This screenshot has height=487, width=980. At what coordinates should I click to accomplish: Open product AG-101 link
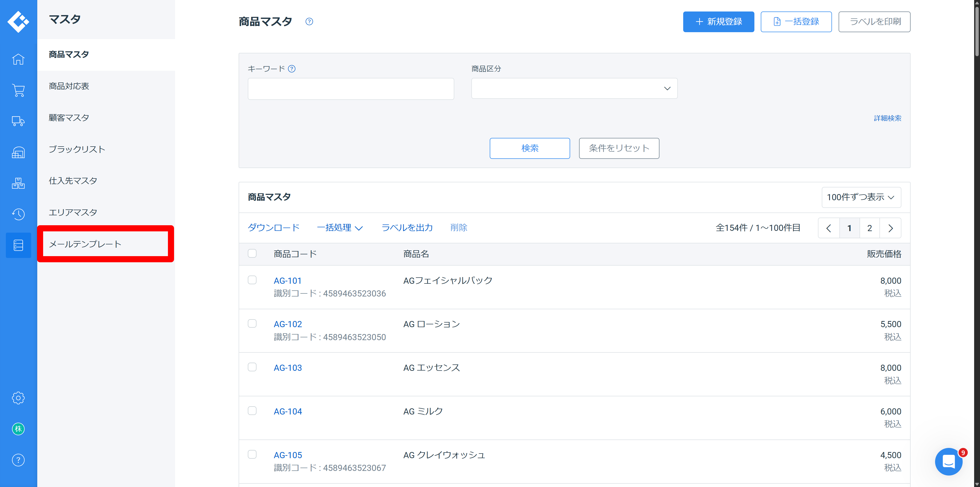click(288, 281)
